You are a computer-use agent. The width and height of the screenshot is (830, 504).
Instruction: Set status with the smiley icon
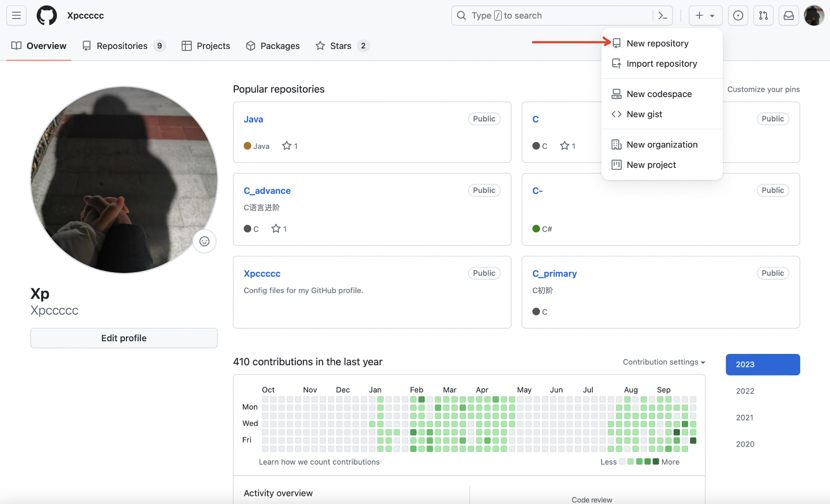point(204,241)
